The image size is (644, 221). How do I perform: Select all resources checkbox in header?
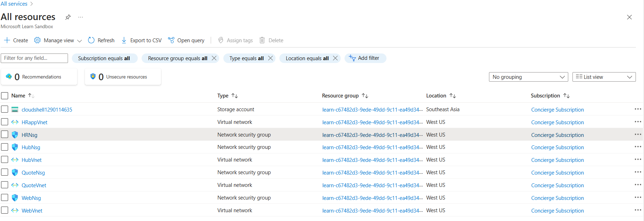5,96
